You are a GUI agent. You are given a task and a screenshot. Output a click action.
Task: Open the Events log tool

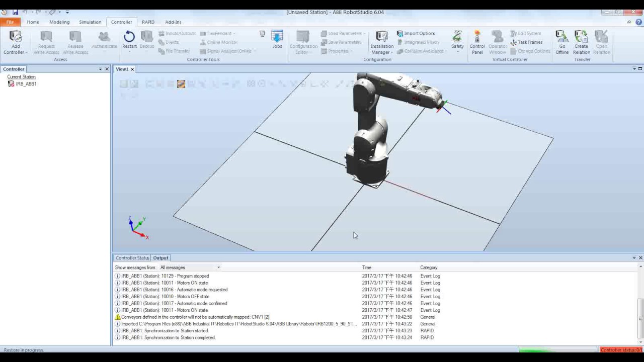169,42
